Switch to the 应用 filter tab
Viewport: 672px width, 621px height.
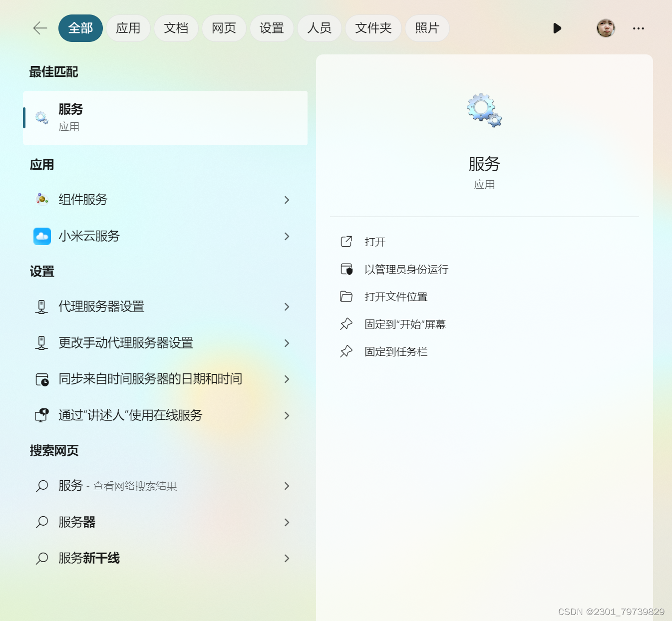pyautogui.click(x=128, y=28)
